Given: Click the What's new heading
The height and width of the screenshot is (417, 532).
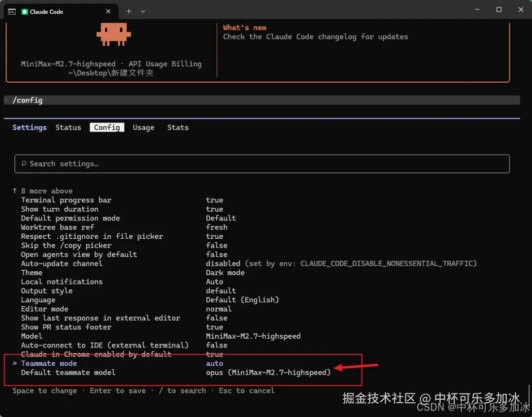Looking at the screenshot, I should click(x=245, y=28).
